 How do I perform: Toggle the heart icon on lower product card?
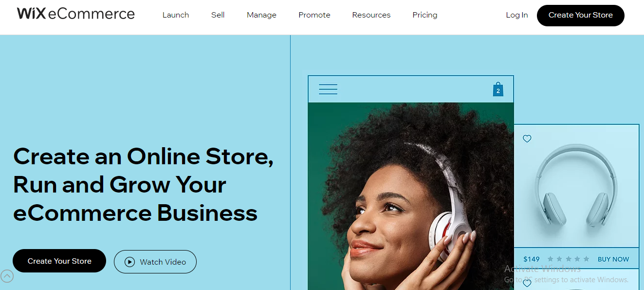click(x=527, y=283)
